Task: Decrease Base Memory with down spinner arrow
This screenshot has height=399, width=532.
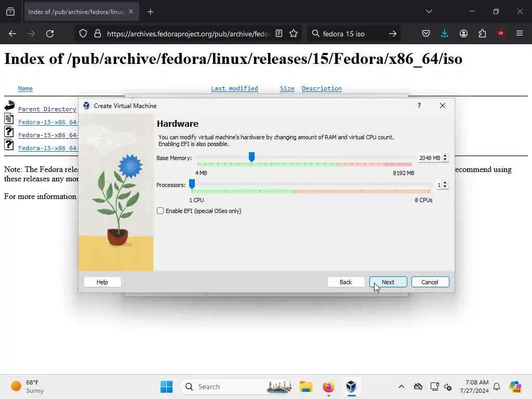Action: click(x=445, y=160)
